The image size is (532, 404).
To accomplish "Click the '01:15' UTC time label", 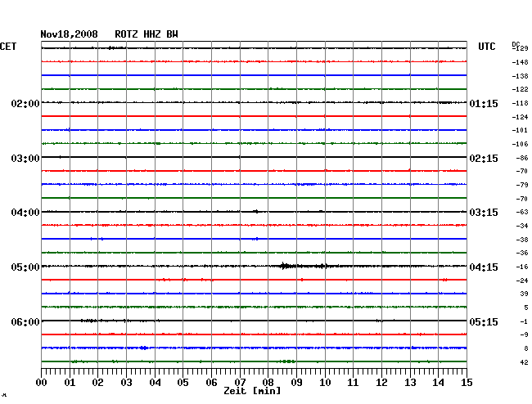I will click(484, 103).
